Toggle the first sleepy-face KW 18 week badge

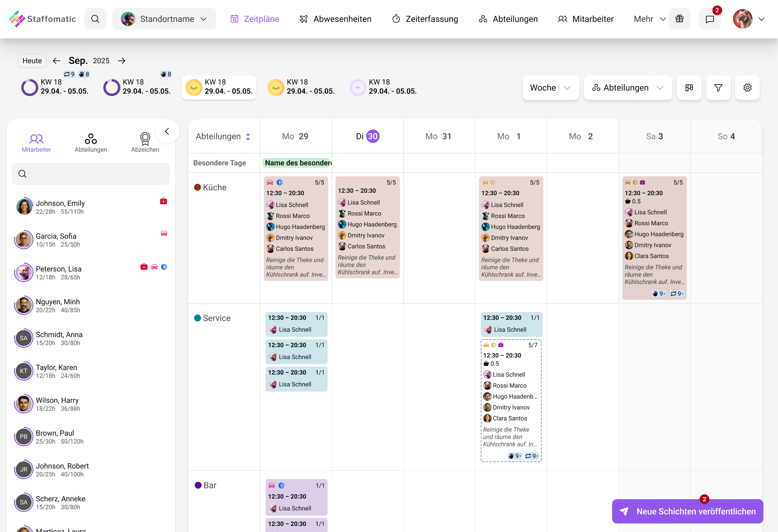coord(194,87)
